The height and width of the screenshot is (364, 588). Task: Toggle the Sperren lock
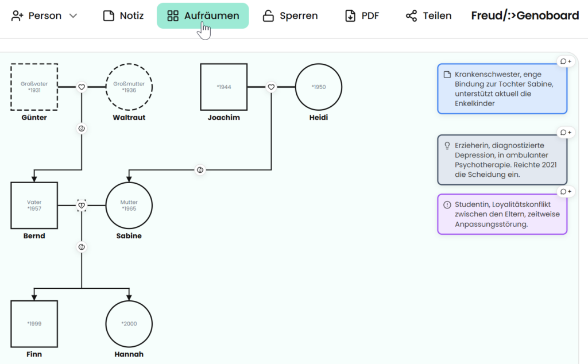[290, 16]
